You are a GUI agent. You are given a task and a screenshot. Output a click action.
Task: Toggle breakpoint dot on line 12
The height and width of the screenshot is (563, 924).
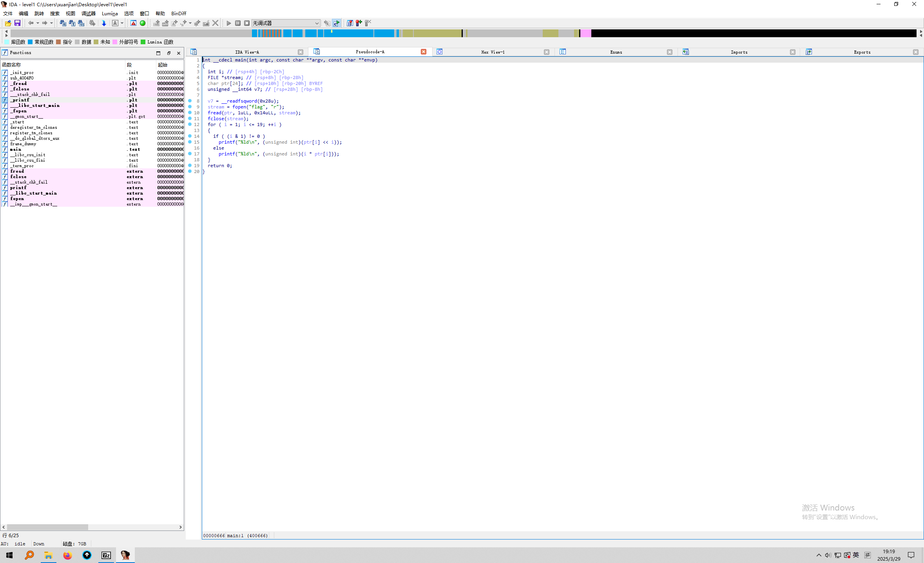tap(190, 124)
